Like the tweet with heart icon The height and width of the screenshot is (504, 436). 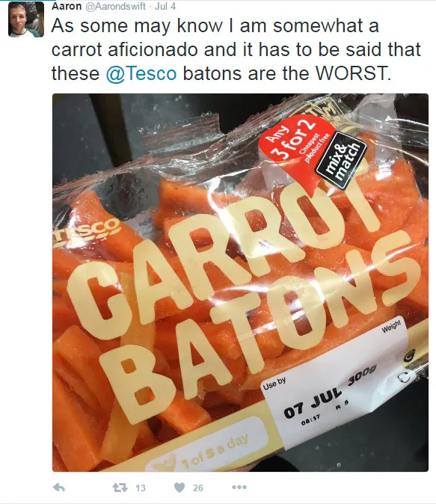pyautogui.click(x=179, y=488)
